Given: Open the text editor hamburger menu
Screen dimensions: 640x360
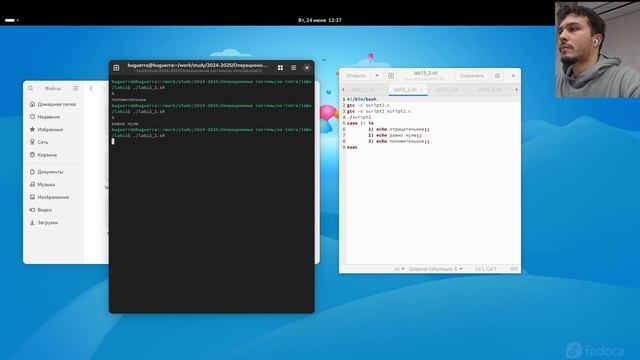Looking at the screenshot, I should [x=497, y=76].
